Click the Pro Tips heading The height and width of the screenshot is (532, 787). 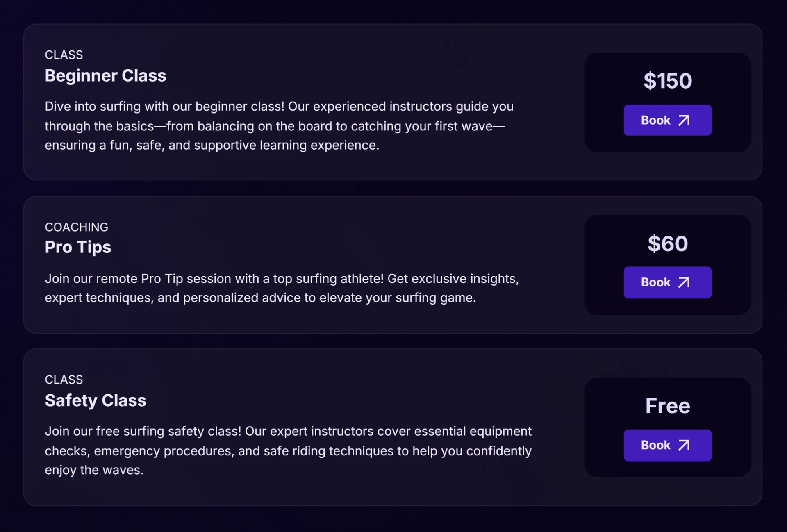coord(78,247)
